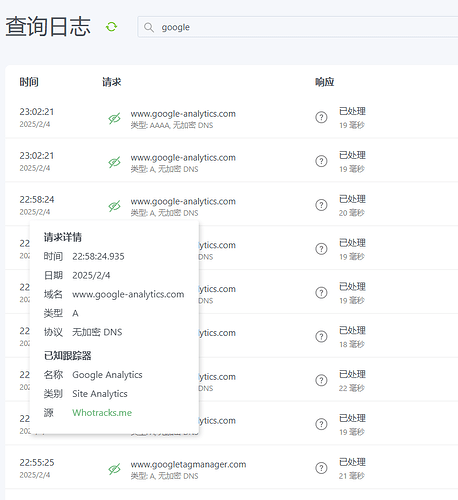
Task: Click the 22:55:25 timestamp cell
Action: click(x=37, y=463)
